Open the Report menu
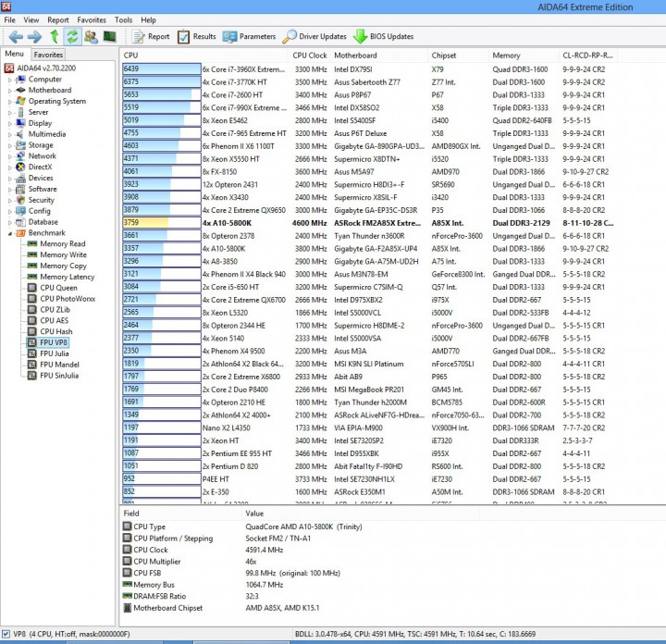666x644 pixels. [57, 20]
